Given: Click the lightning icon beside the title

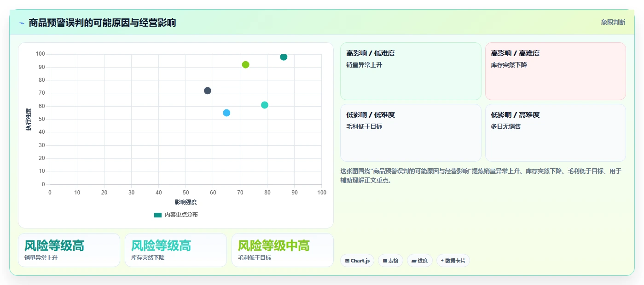Looking at the screenshot, I should tap(22, 23).
